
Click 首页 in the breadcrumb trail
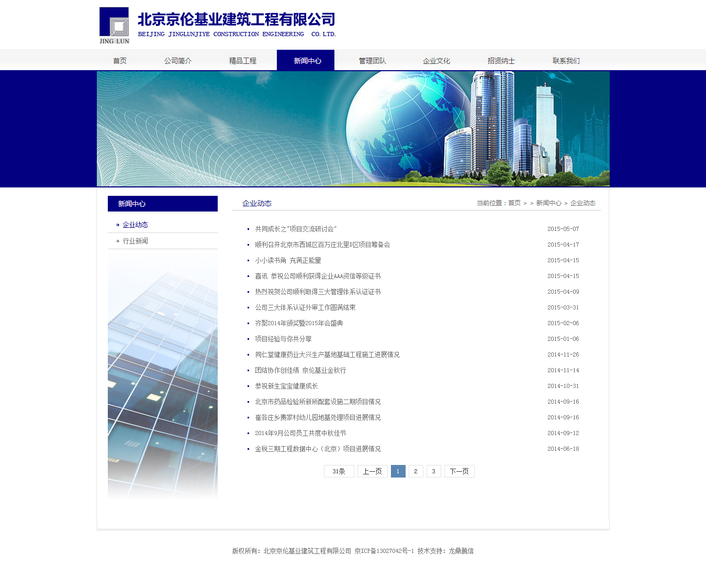513,203
